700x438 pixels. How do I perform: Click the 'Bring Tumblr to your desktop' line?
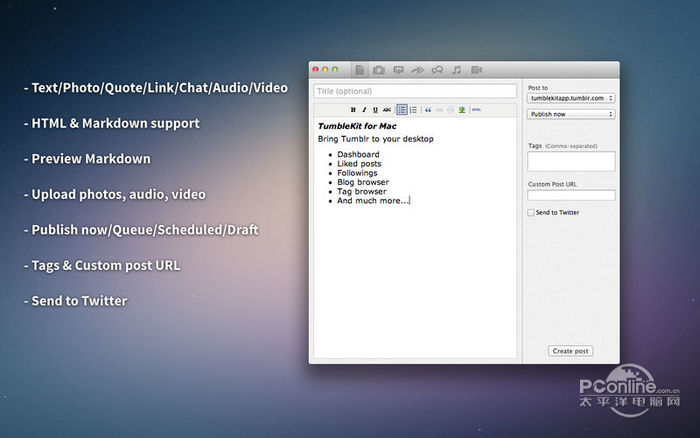(375, 139)
